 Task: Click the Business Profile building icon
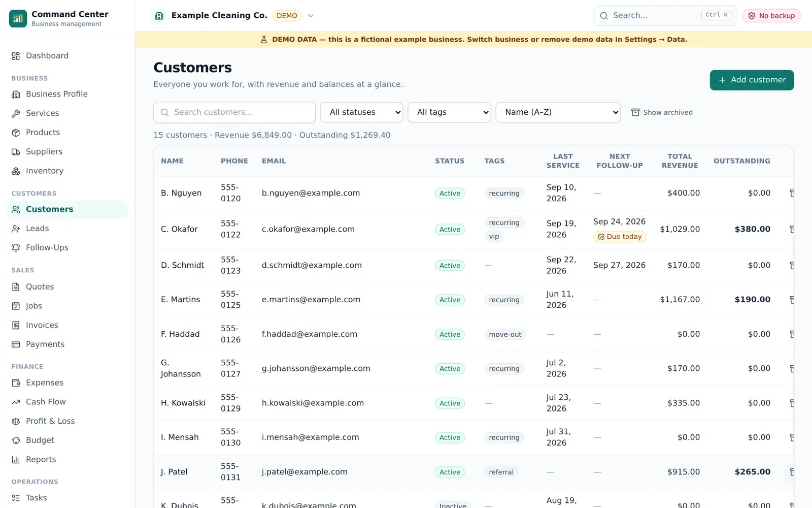(x=16, y=94)
